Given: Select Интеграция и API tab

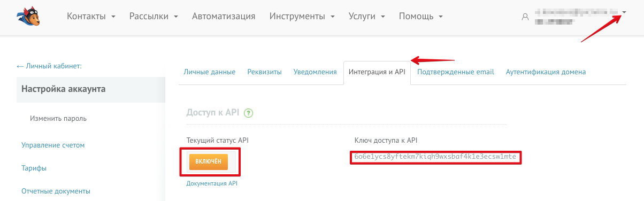Looking at the screenshot, I should 377,72.
